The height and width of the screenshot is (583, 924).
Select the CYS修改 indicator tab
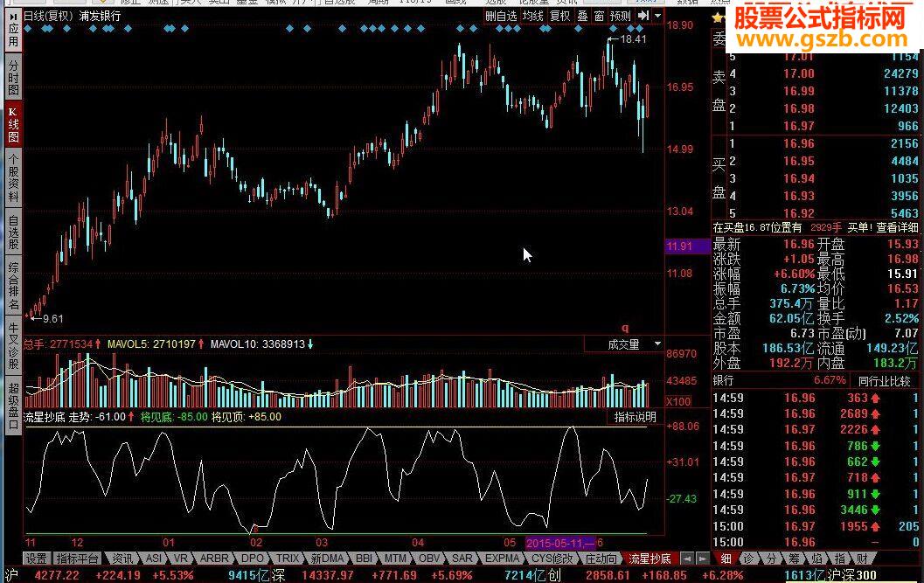point(552,559)
